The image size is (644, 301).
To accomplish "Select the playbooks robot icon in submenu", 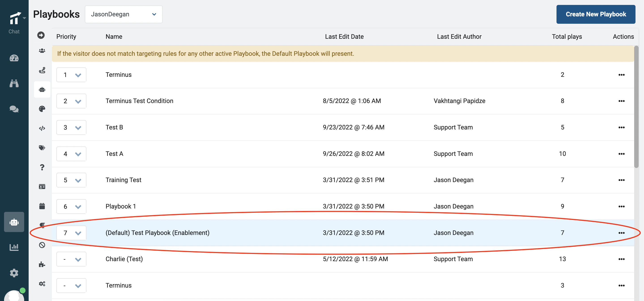I will 42,90.
